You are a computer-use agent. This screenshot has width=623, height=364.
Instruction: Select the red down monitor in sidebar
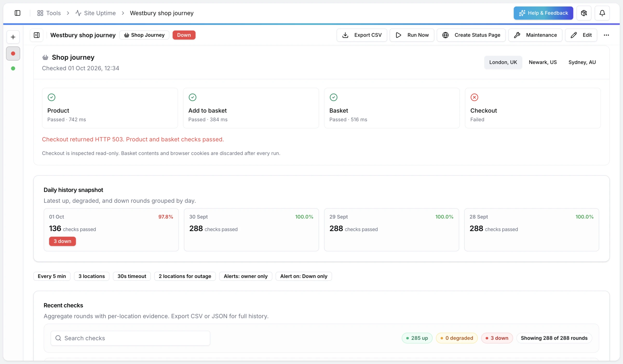pos(13,53)
